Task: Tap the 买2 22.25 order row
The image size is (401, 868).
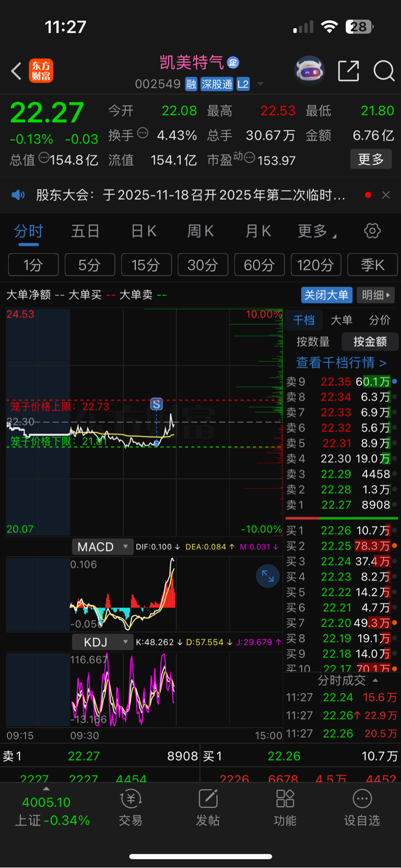Action: (342, 546)
